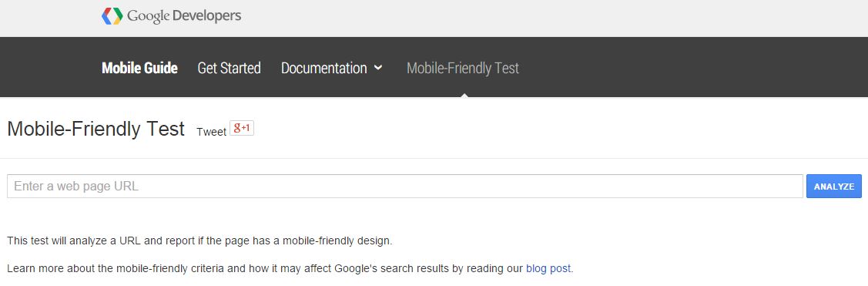868x286 pixels.
Task: Switch to the Mobile-Friendly Test tab
Action: tap(463, 68)
